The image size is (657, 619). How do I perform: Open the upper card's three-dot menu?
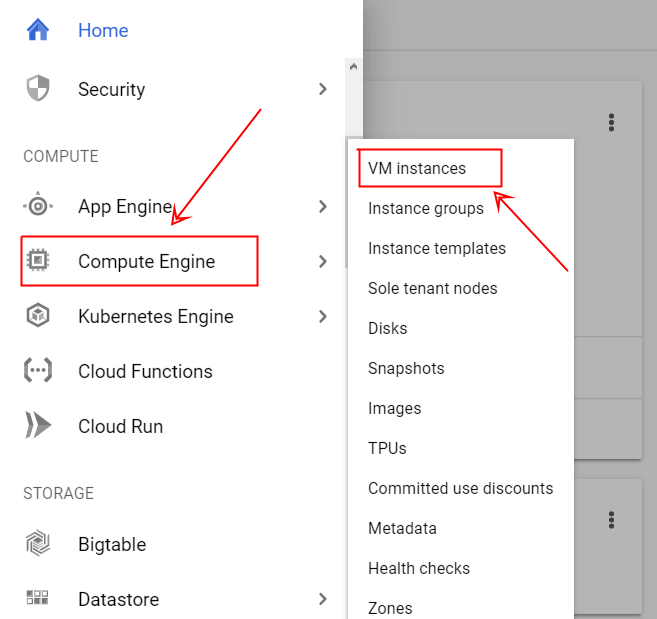click(x=611, y=122)
